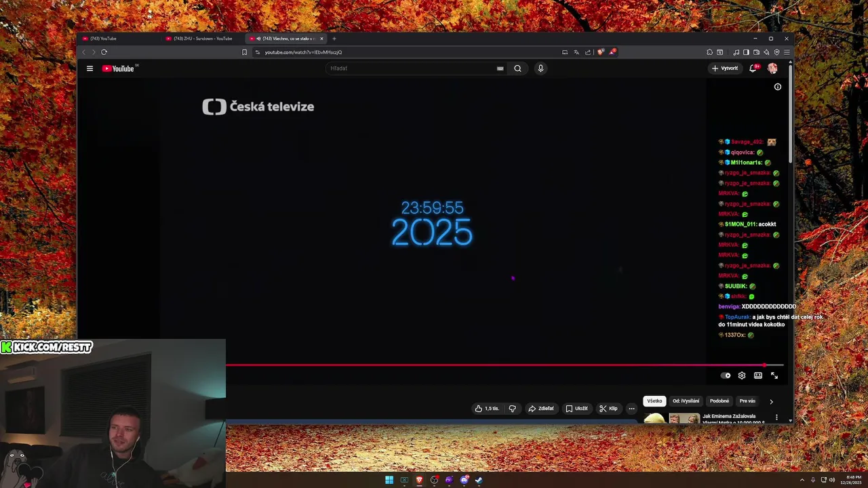Enter fullscreen on the video player
The image size is (868, 488).
(774, 375)
